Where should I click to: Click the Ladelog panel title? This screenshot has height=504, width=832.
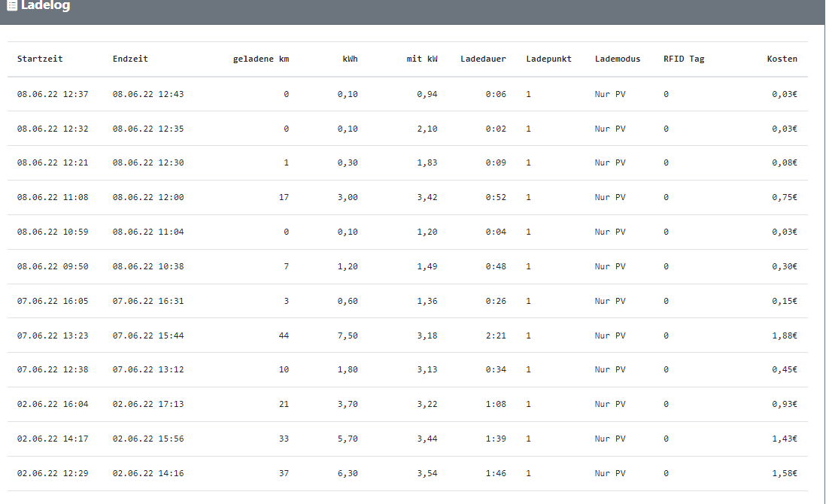pos(45,5)
